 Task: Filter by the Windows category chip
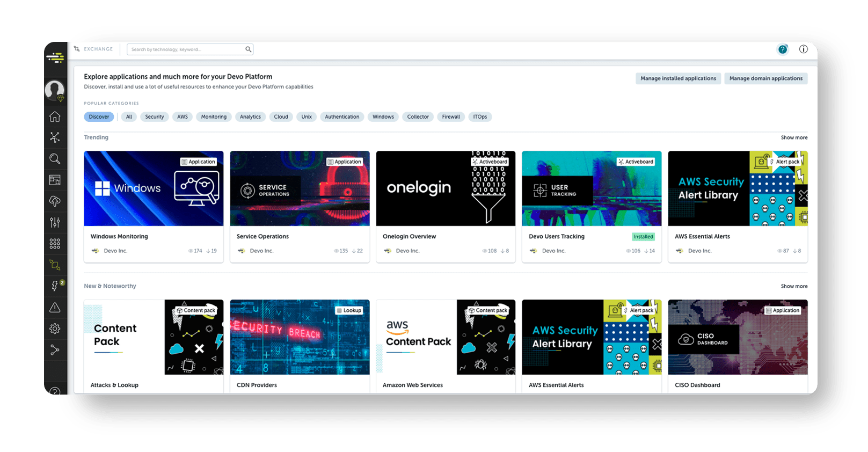(x=383, y=117)
